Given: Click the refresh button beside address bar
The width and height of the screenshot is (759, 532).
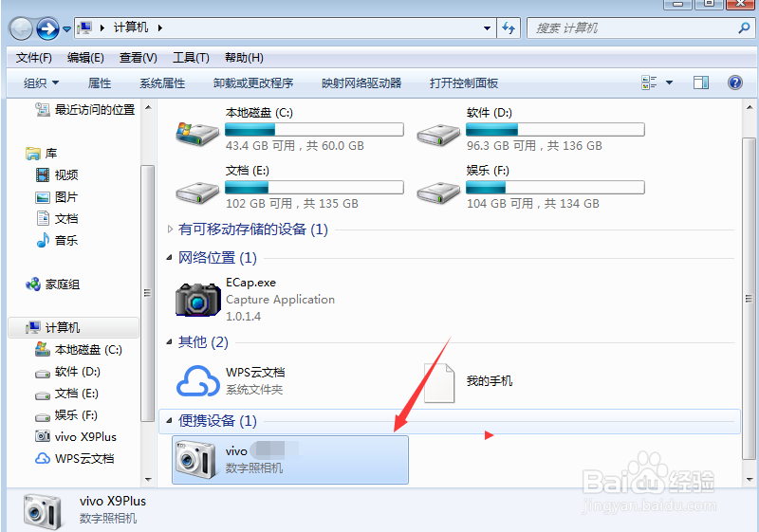Looking at the screenshot, I should pos(509,28).
